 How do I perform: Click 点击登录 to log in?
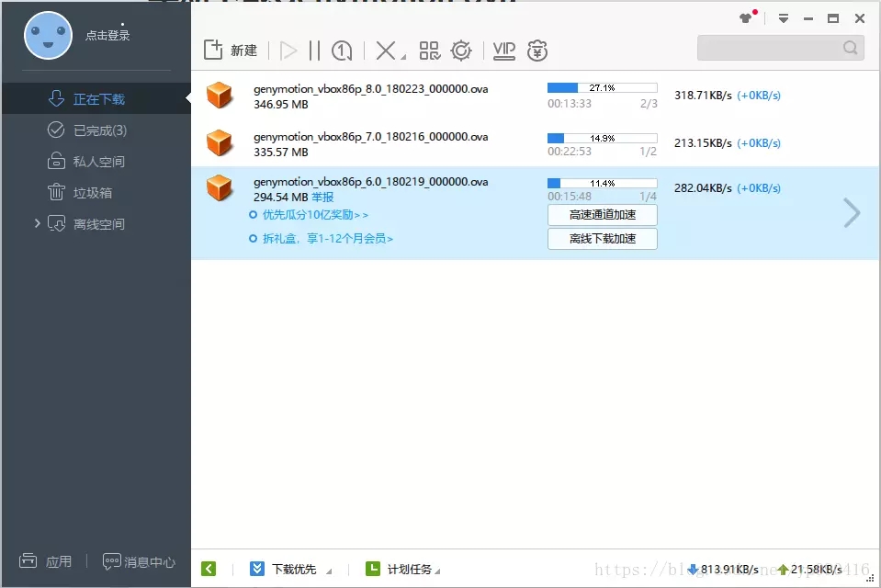coord(107,36)
